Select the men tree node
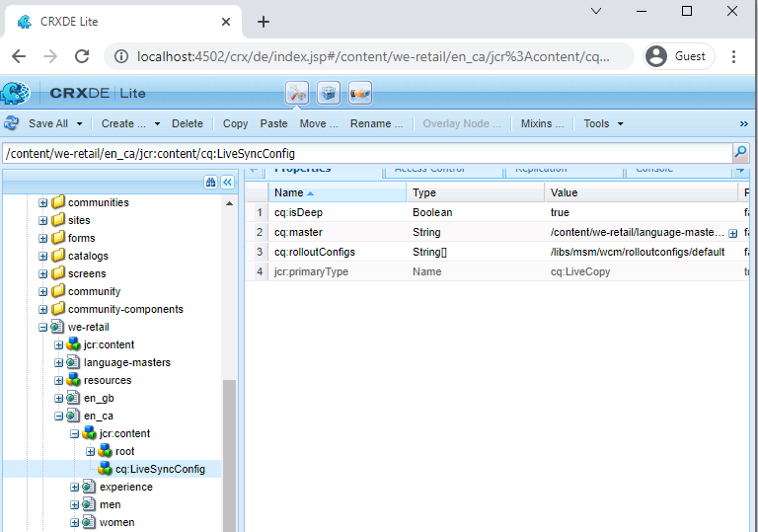Viewport: 758px width, 532px height. tap(110, 504)
